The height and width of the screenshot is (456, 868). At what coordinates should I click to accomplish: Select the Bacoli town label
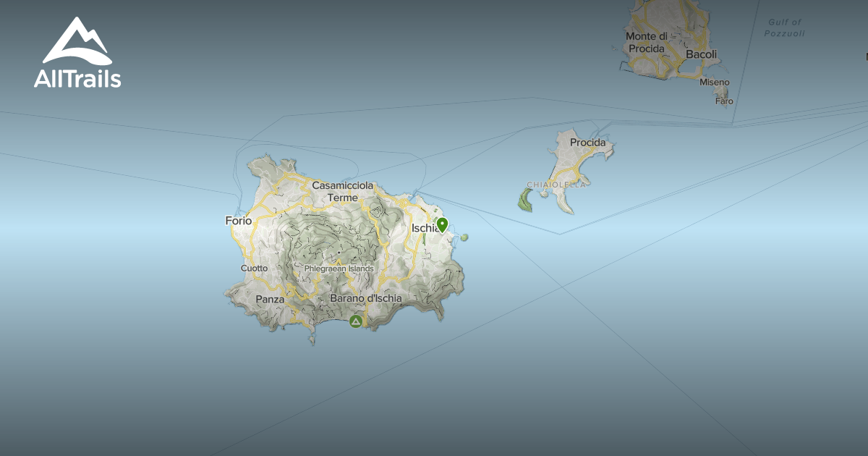[x=700, y=54]
